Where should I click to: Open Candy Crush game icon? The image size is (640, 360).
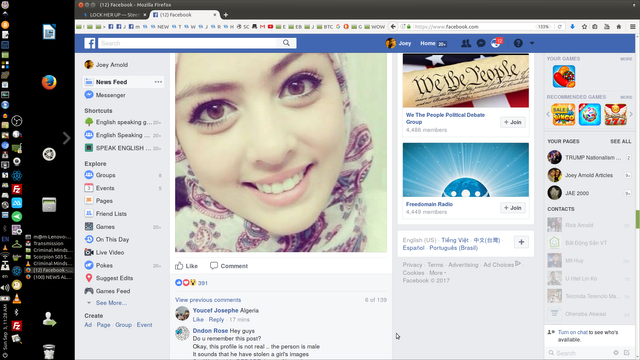click(564, 76)
